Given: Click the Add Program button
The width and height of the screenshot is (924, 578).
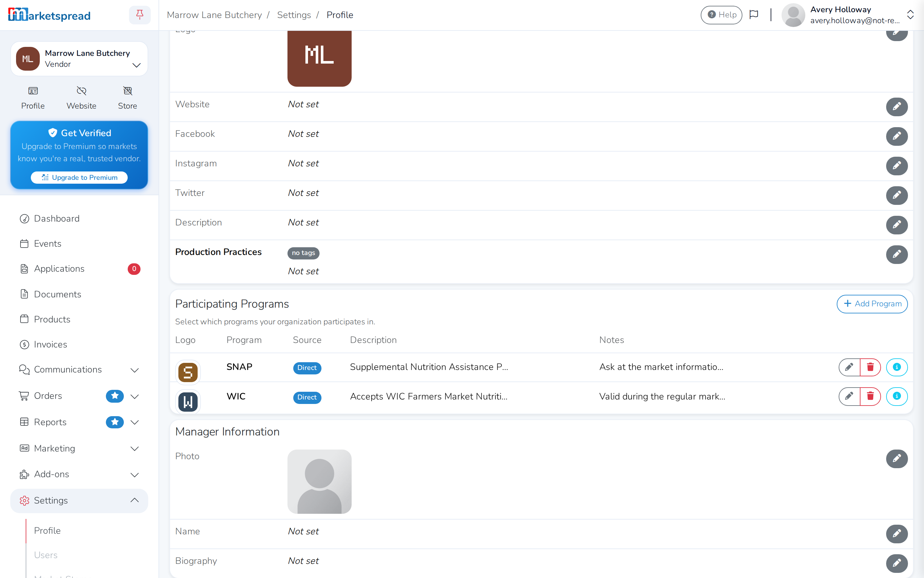Looking at the screenshot, I should (x=872, y=304).
